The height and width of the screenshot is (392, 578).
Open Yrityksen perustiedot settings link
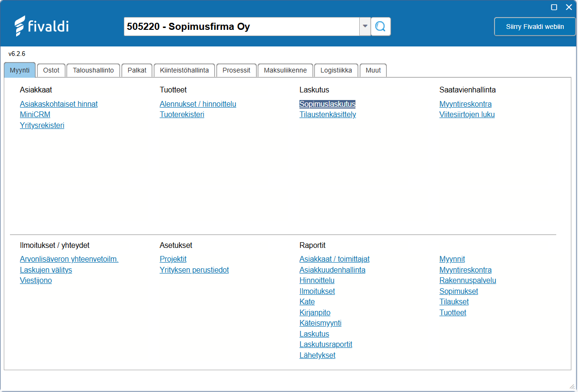[194, 270]
